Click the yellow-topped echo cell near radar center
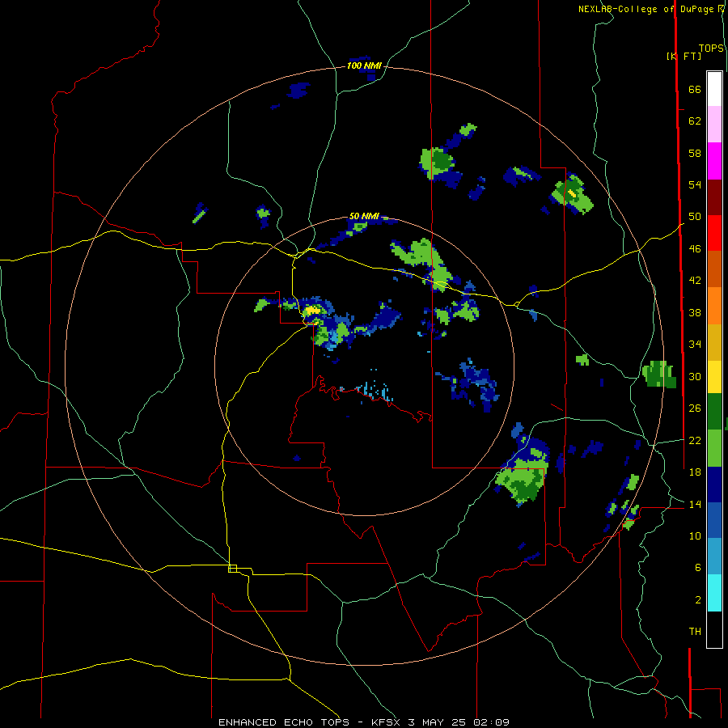Screen dimensions: 728x728 (311, 310)
